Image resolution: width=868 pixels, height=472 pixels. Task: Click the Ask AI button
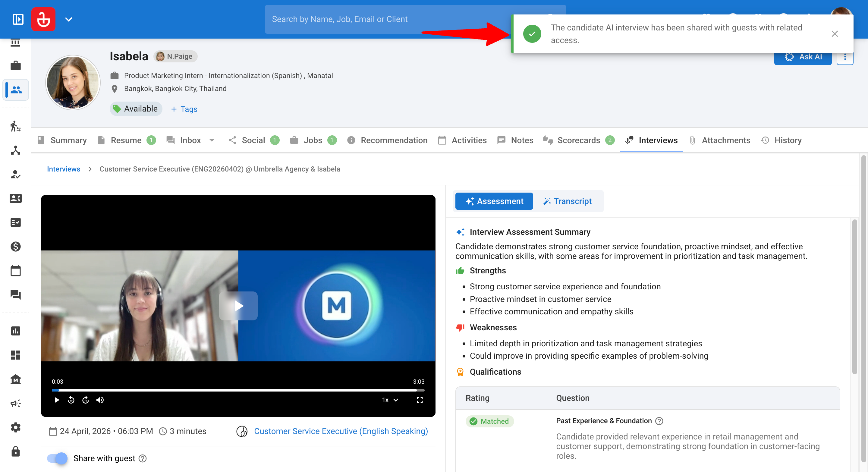pos(803,57)
